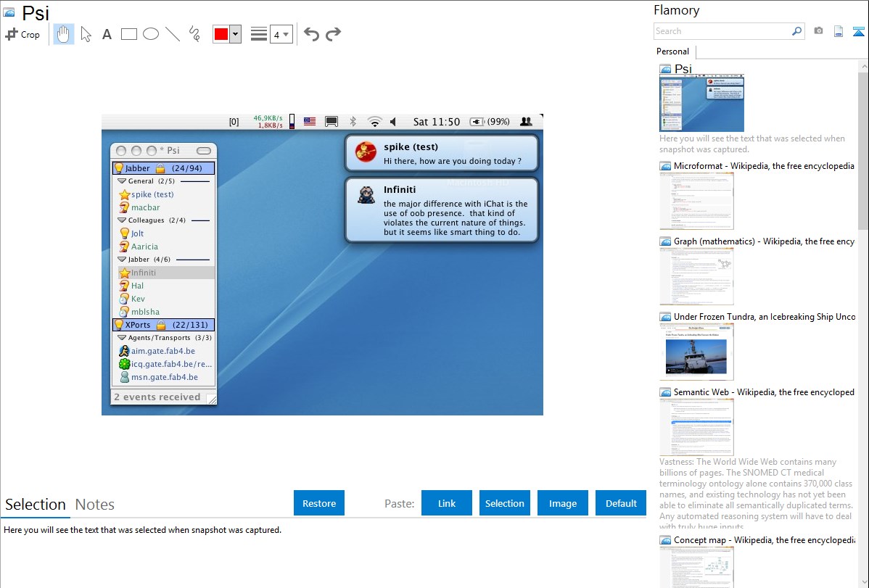The height and width of the screenshot is (588, 869).
Task: Open the icebreaking ship thumbnail
Action: 696,352
